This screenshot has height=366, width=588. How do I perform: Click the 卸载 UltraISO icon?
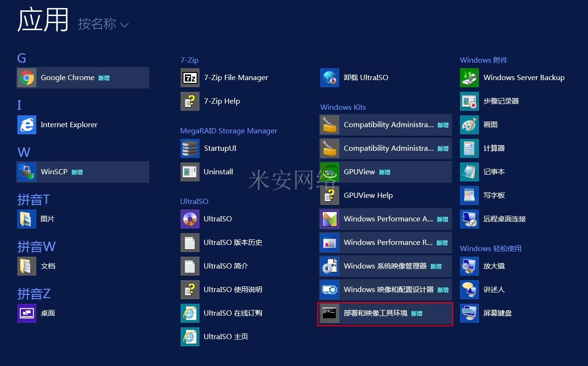click(330, 78)
